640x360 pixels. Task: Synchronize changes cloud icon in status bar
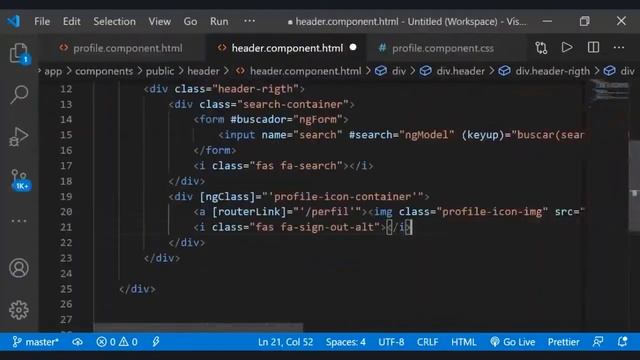(78, 342)
